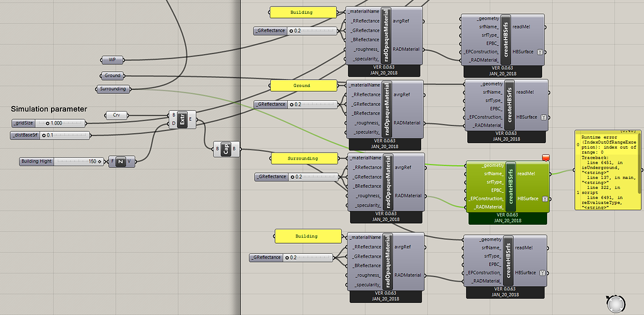This screenshot has width=644, height=315.
Task: Click the Building Hight slider
Action: point(62,162)
